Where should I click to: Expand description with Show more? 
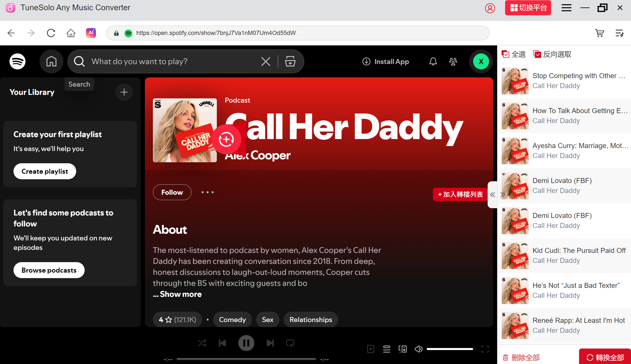coord(181,294)
